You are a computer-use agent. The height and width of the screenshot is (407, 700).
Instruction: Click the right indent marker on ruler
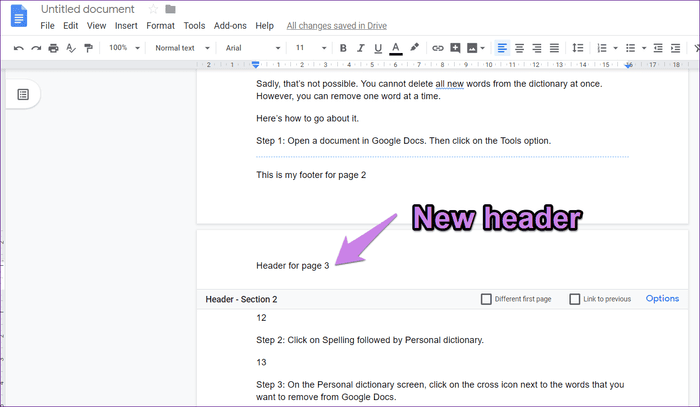click(629, 65)
